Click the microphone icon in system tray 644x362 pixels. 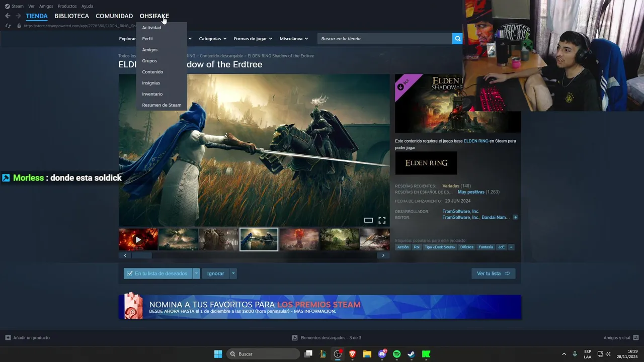tap(575, 354)
